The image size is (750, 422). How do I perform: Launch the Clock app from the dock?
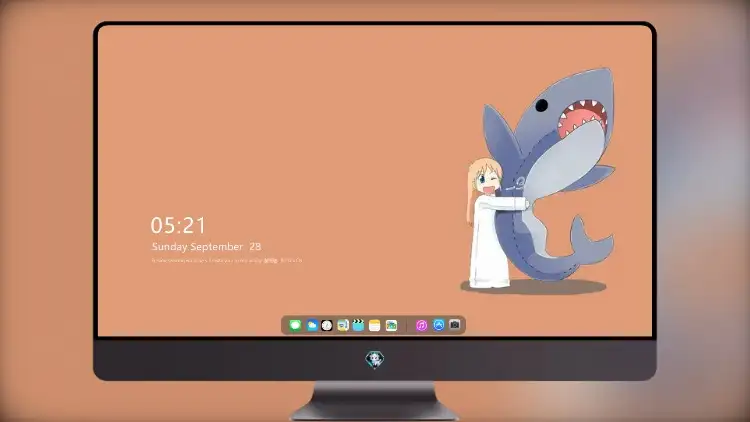[327, 325]
